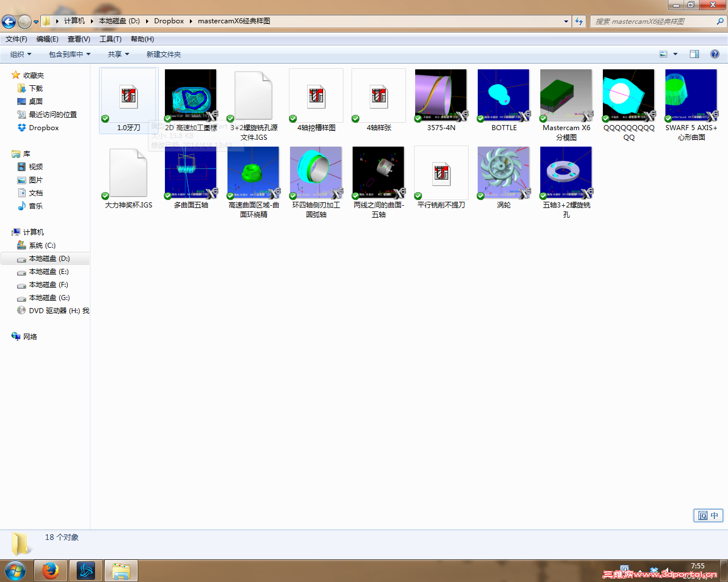728x582 pixels.
Task: Open recent pages dropdown next to Forward
Action: coord(36,22)
